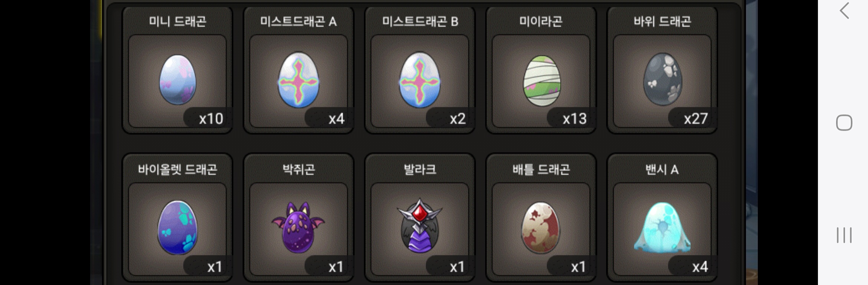Choose the 미스트드래곤 B egg
The height and width of the screenshot is (285, 868).
pos(420,79)
